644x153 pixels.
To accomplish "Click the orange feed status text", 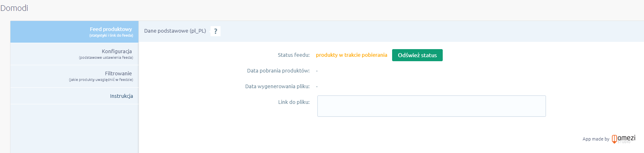I will (x=352, y=55).
